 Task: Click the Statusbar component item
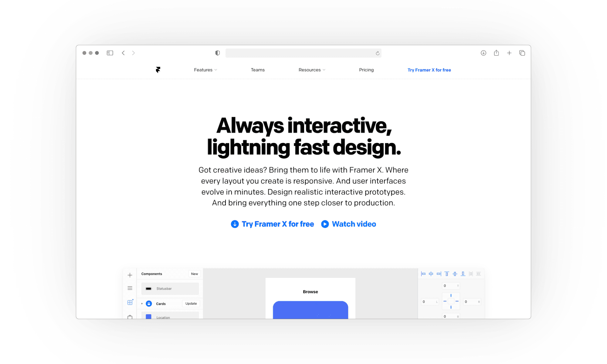coord(169,288)
